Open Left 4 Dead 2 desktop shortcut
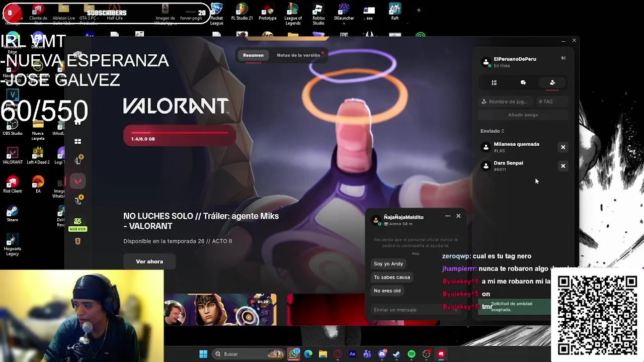This screenshot has width=644, height=362. coord(38,156)
